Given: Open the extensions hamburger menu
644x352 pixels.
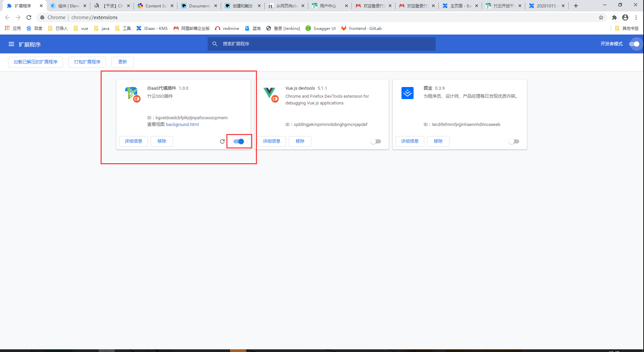Looking at the screenshot, I should coord(11,44).
